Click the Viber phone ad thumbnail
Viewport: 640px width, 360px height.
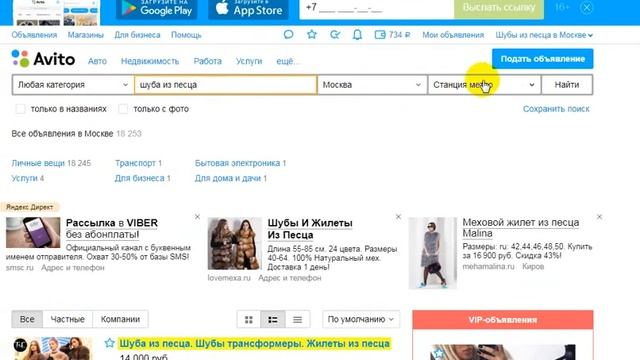[x=33, y=232]
